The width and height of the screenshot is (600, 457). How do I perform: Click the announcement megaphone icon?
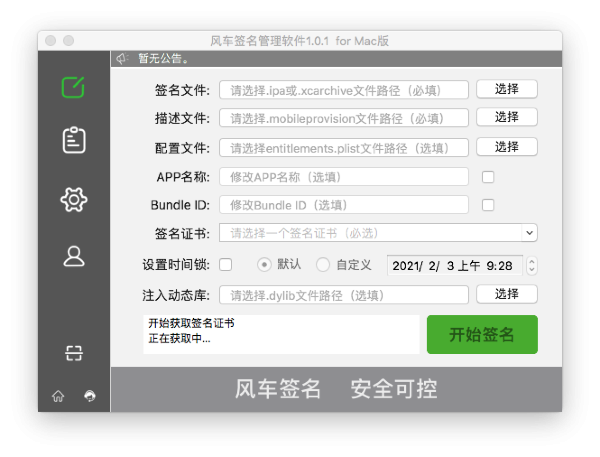122,59
